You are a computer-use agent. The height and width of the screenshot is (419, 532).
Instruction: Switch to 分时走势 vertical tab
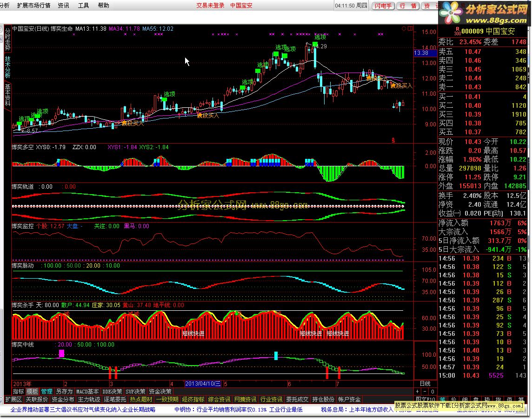tap(7, 39)
